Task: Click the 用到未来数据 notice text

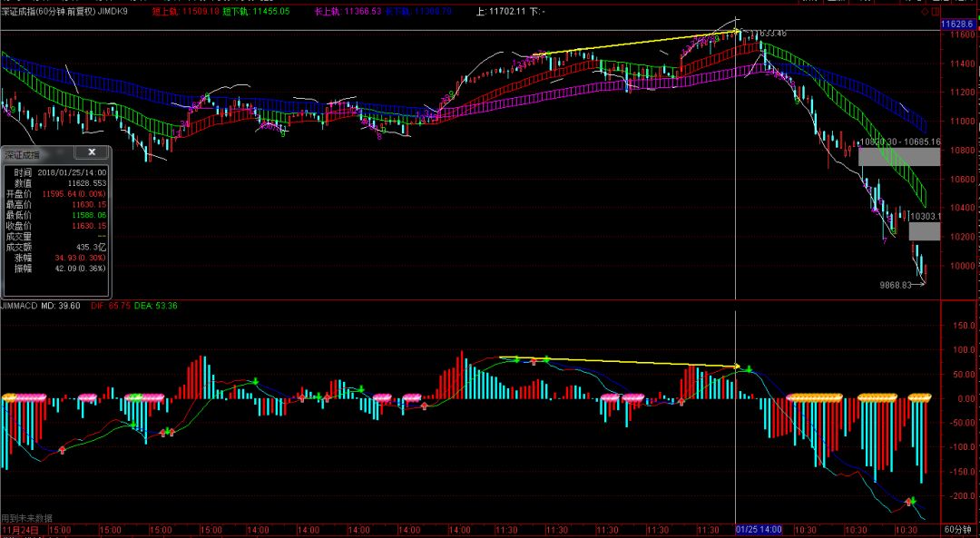Action: point(27,518)
